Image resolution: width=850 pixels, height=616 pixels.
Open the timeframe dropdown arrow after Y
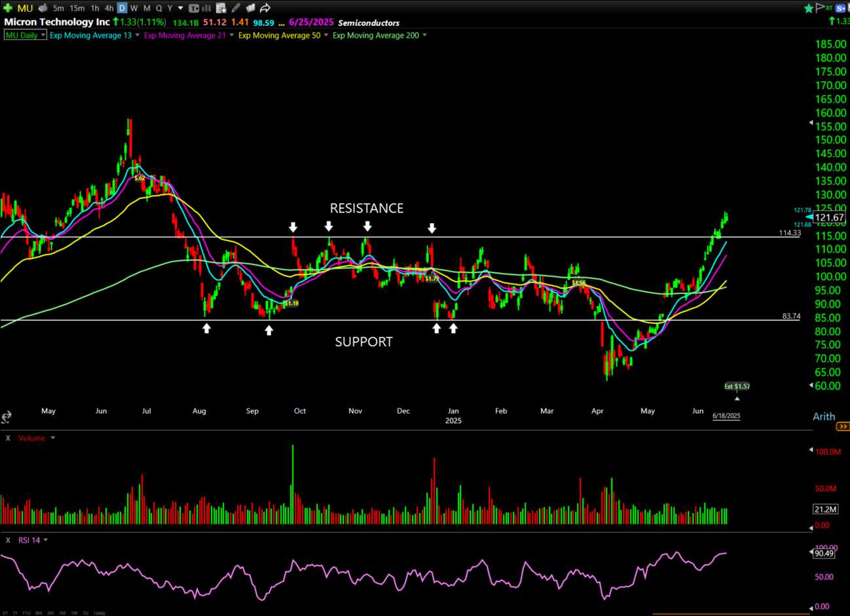point(181,9)
